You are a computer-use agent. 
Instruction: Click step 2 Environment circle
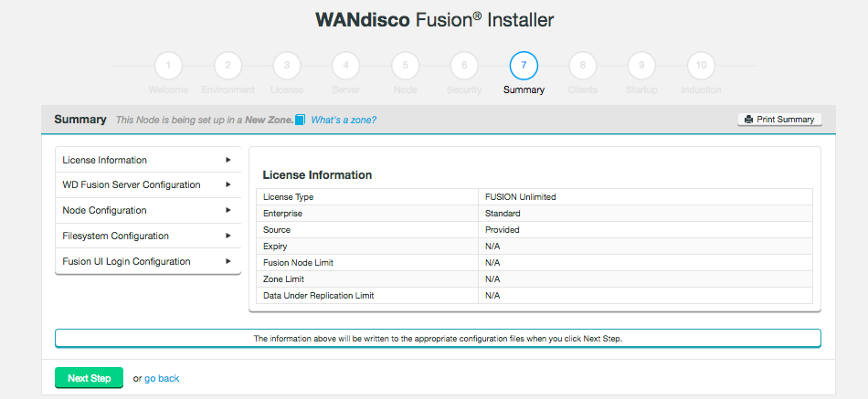click(228, 66)
